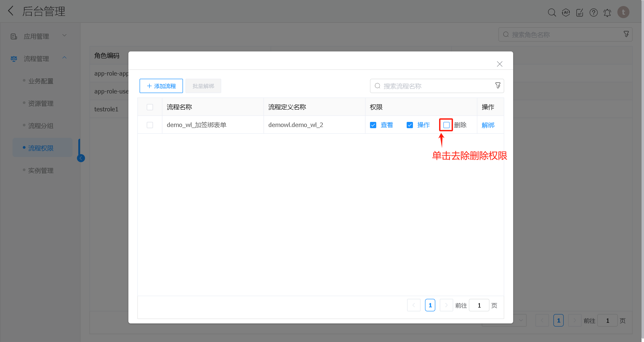
Task: Collapse the sidebar with the chevron handle
Action: [81, 158]
